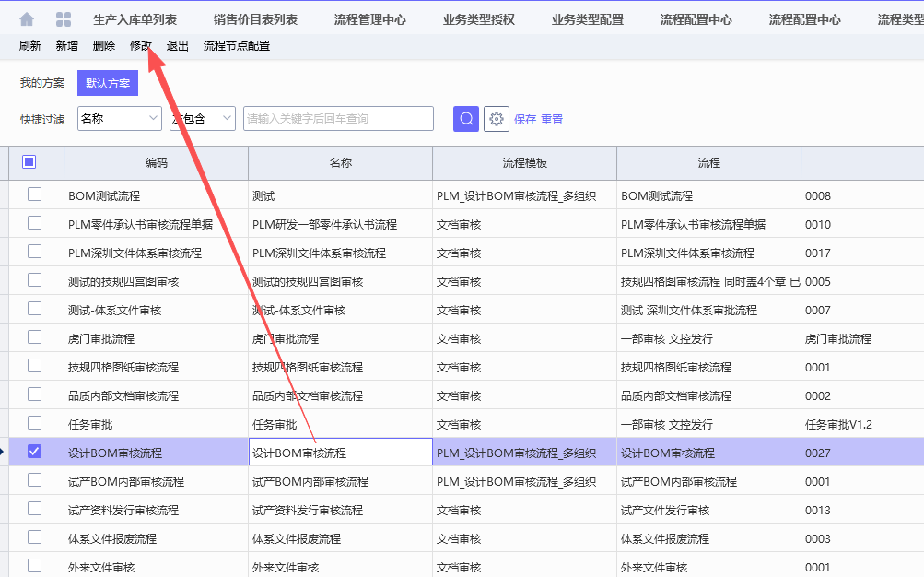The image size is (924, 577).
Task: Select the 体系文件报废流程 编码 cell
Action: (157, 538)
